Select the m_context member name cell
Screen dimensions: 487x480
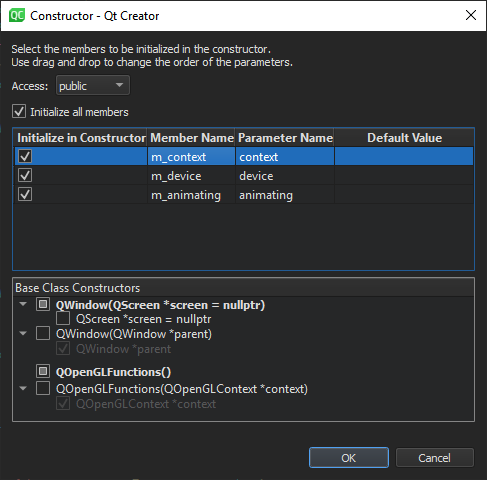coord(191,156)
